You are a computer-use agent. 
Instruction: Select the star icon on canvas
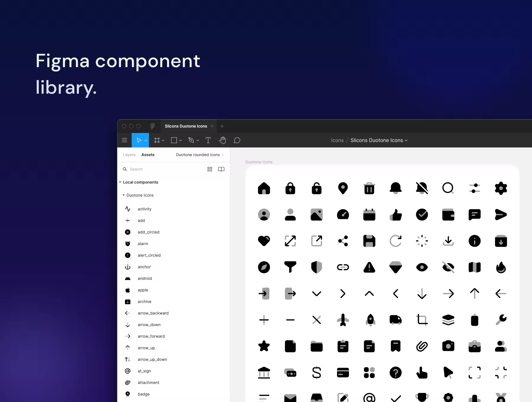tap(264, 346)
